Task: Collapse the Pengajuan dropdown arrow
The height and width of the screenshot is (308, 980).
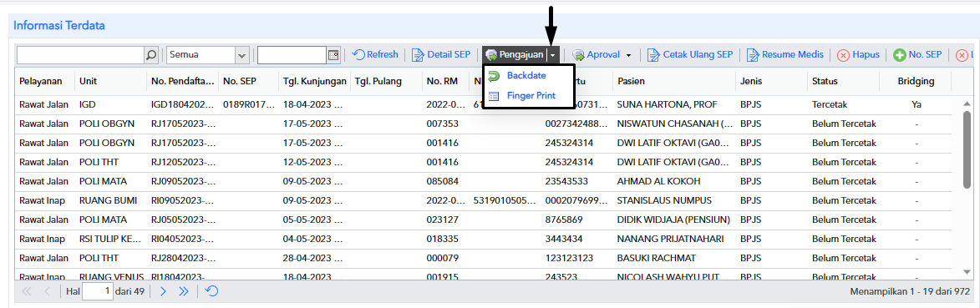Action: point(552,55)
